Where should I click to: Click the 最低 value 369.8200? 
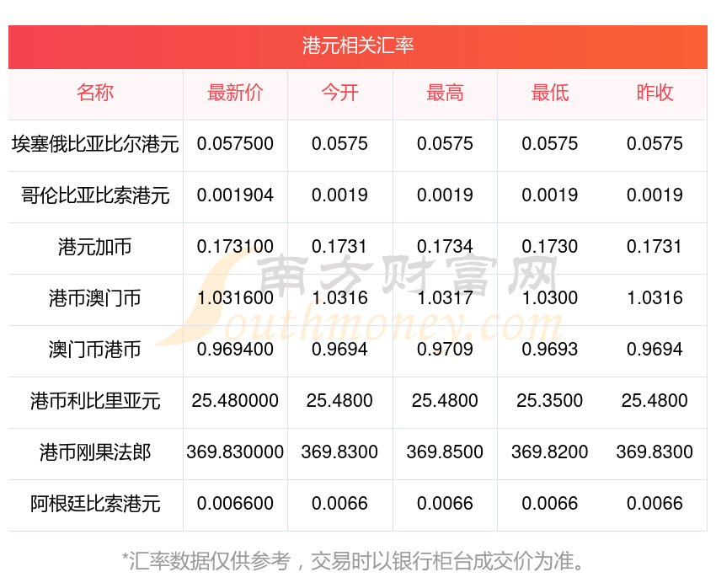[550, 452]
